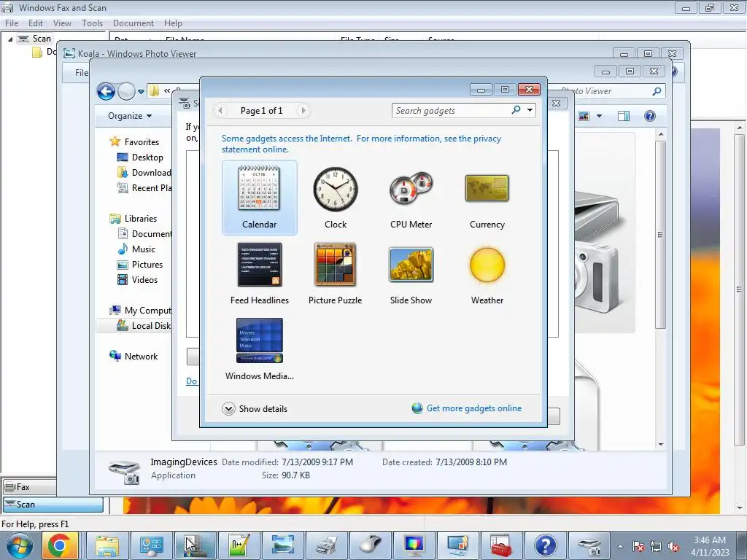Click Action Center flag tray icon
This screenshot has width=747, height=560.
(x=638, y=547)
